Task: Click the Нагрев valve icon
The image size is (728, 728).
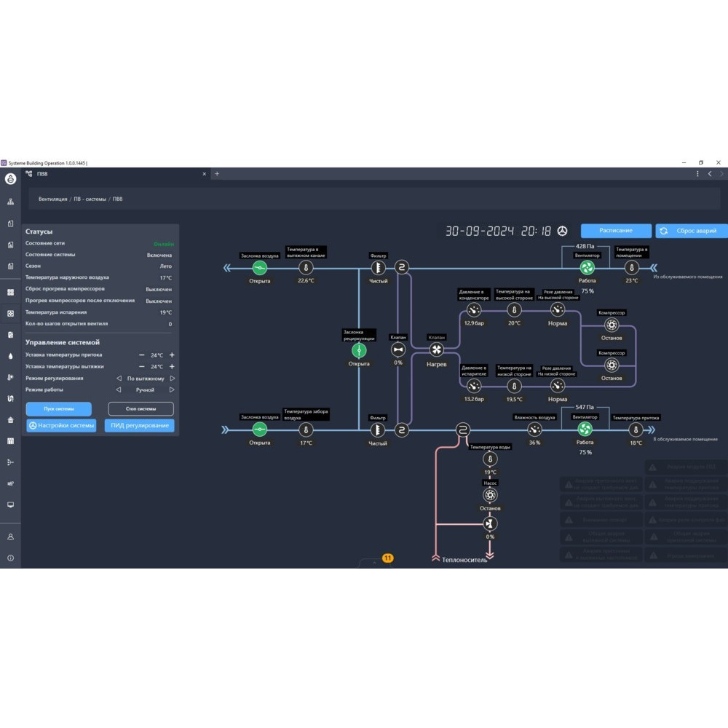Action: (x=436, y=350)
